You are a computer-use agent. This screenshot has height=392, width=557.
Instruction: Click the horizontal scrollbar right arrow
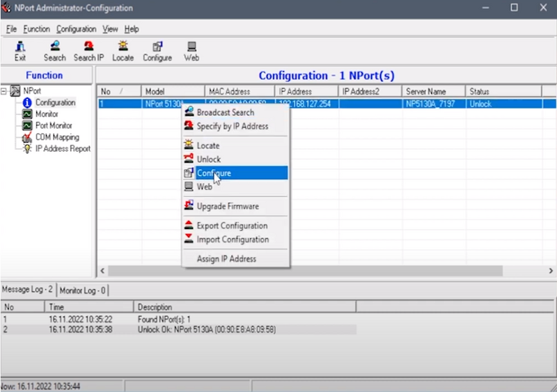pyautogui.click(x=551, y=271)
